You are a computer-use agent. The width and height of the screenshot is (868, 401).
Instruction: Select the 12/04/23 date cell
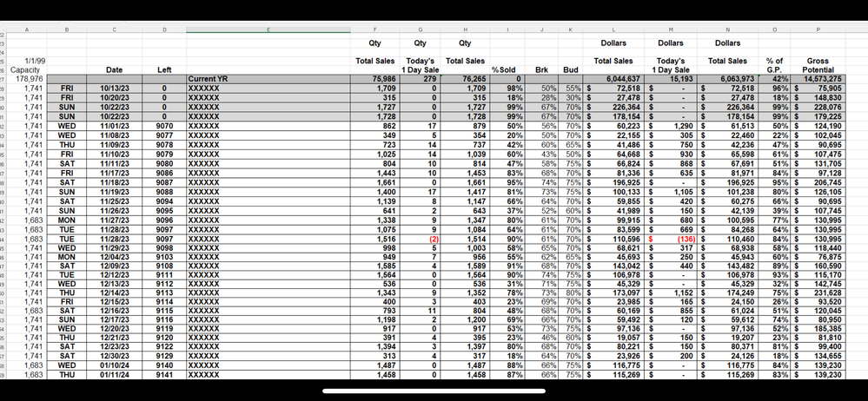(114, 257)
